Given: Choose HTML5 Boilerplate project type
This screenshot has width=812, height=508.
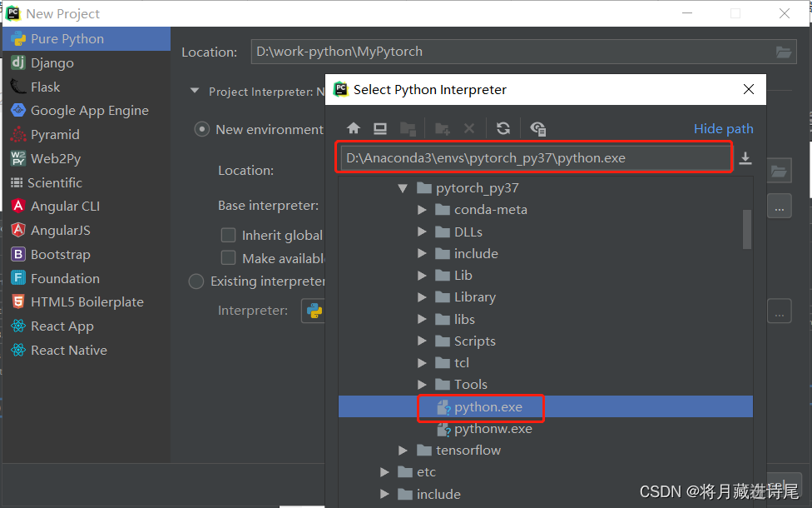Looking at the screenshot, I should (87, 301).
